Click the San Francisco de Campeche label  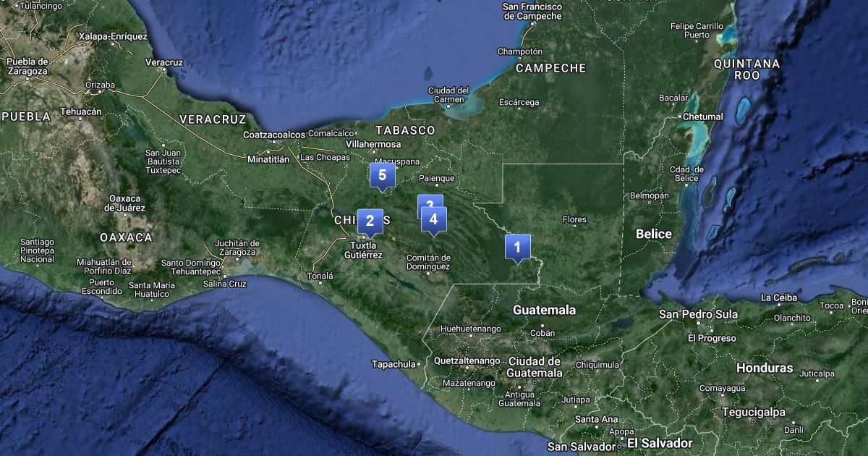pyautogui.click(x=532, y=11)
